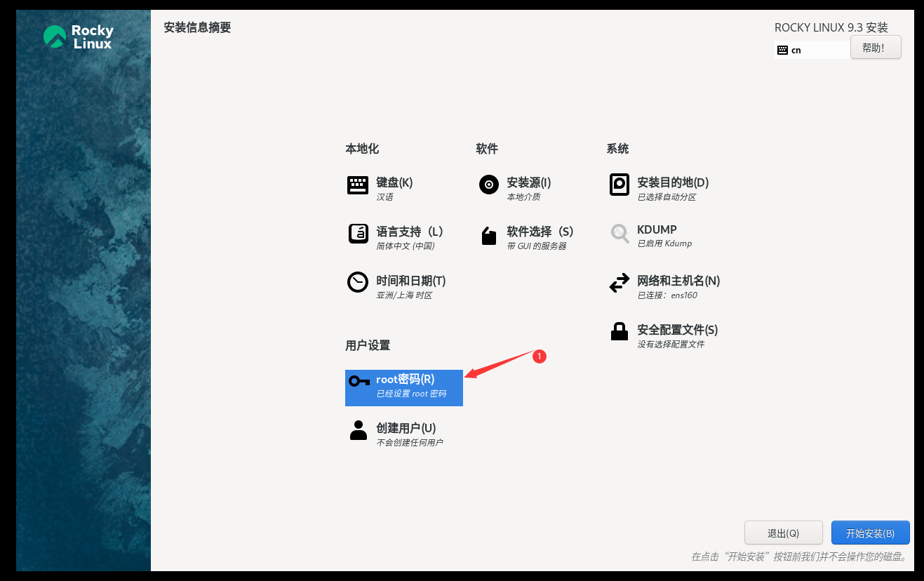Click the 系统 section heading
The width and height of the screenshot is (924, 581).
coord(617,149)
